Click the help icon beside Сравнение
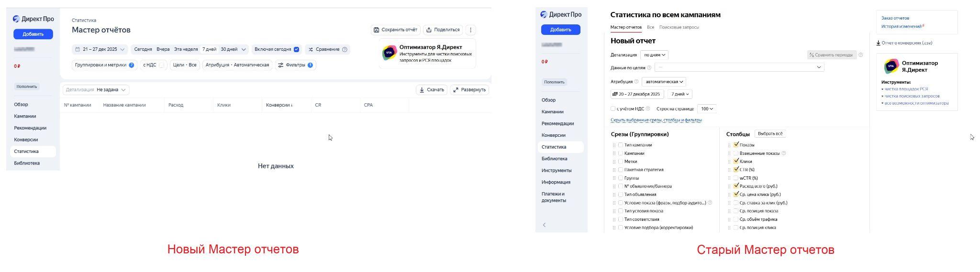980x272 pixels. [345, 49]
